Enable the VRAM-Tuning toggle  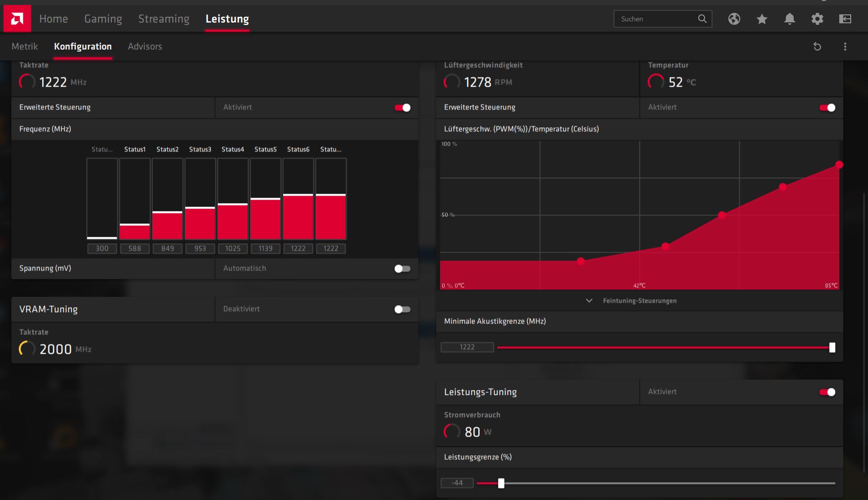click(x=402, y=309)
